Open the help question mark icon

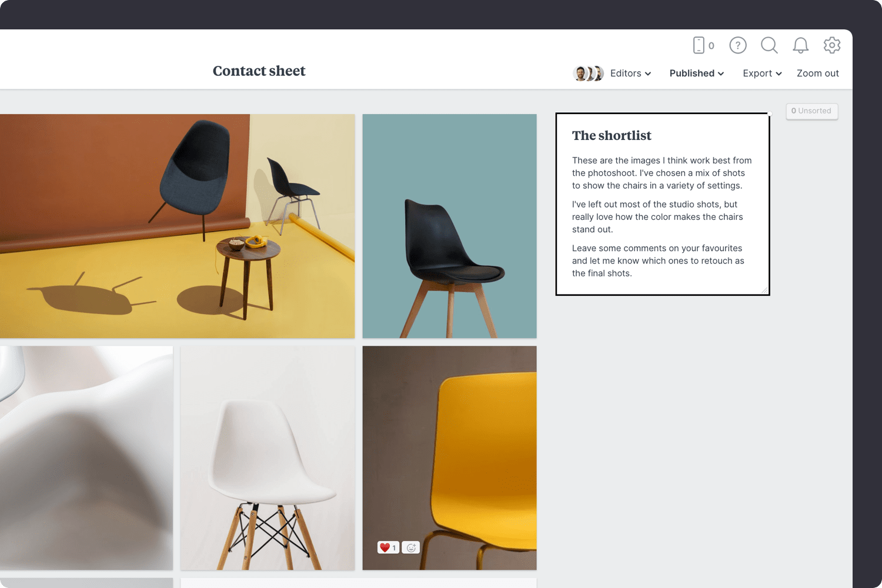tap(738, 45)
